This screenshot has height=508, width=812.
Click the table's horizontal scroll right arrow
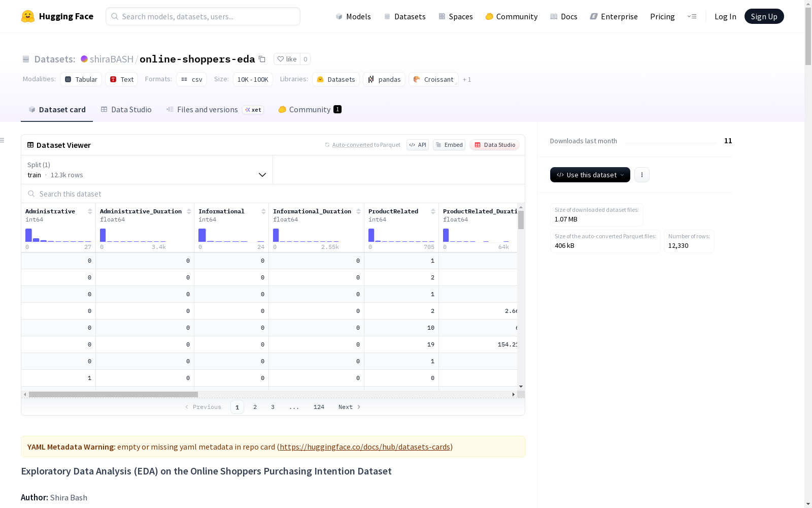pos(513,394)
